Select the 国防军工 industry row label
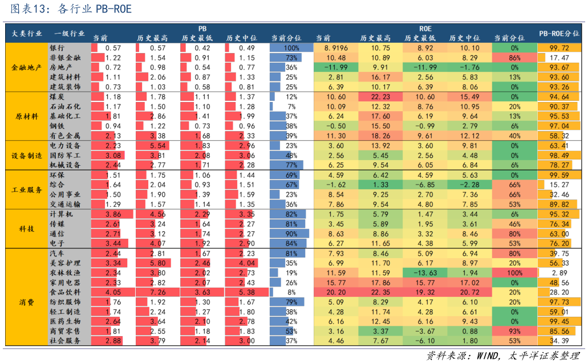 click(65, 156)
